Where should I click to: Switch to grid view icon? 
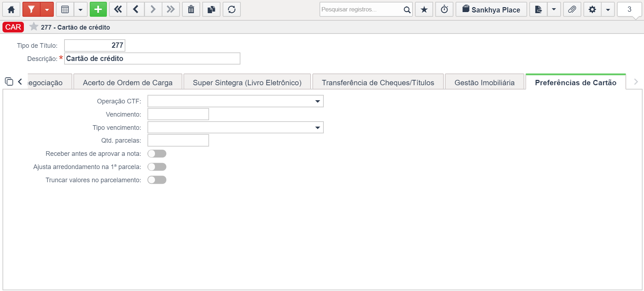[65, 10]
